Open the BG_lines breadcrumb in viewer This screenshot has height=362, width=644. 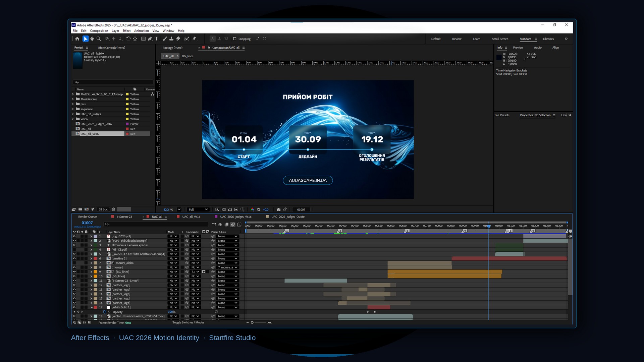coord(187,56)
